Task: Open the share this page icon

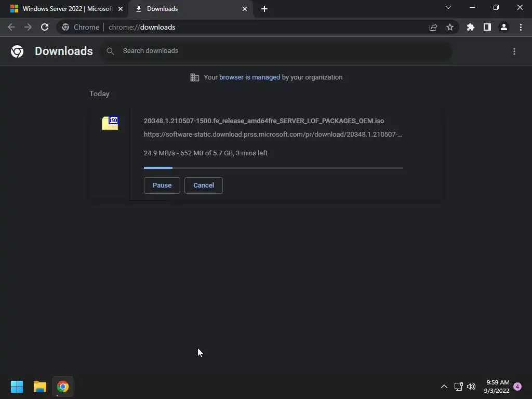Action: [x=433, y=28]
